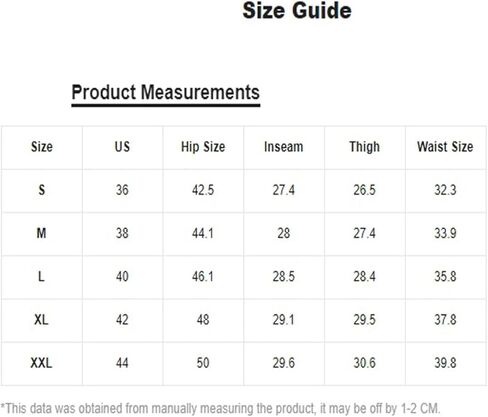Choose the XXL size row label
The height and width of the screenshot is (417, 488).
click(x=41, y=363)
